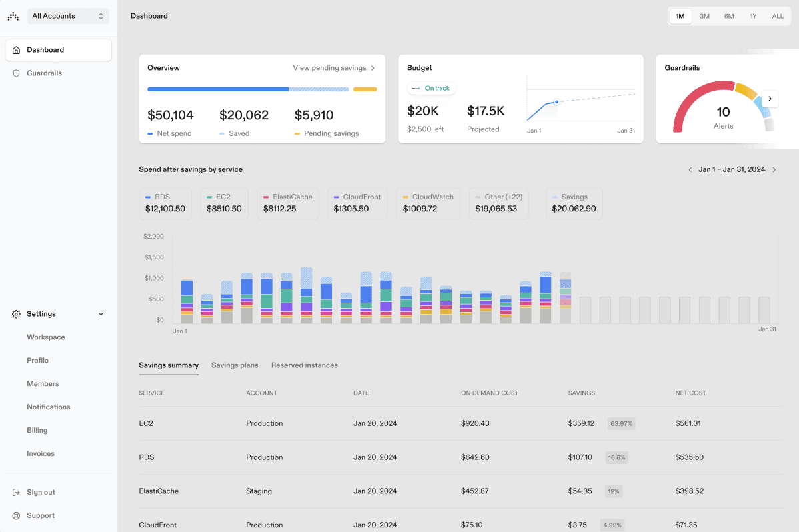Image resolution: width=799 pixels, height=532 pixels.
Task: Click Support link
Action: [41, 516]
